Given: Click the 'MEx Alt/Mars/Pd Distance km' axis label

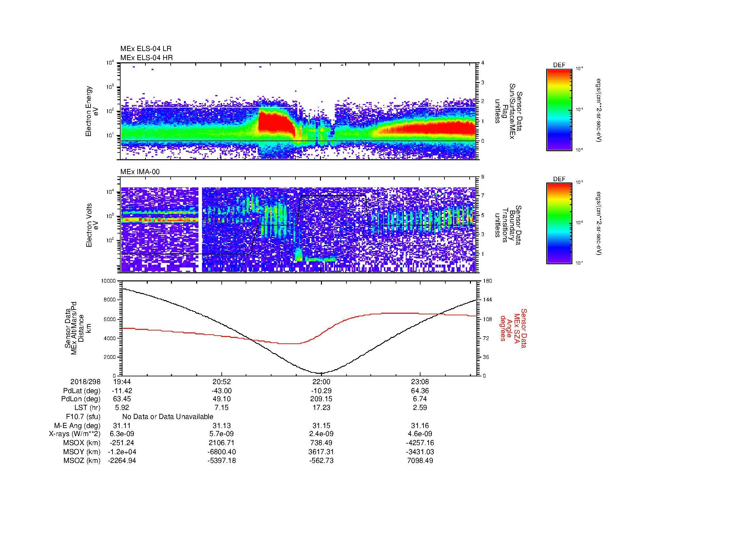Looking at the screenshot, I should (x=78, y=328).
